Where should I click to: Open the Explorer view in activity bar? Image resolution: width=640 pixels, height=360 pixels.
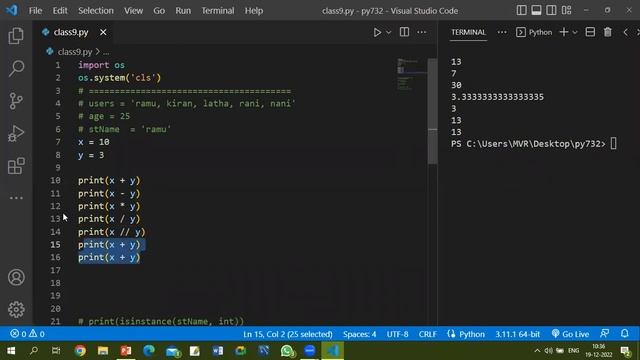coord(16,36)
